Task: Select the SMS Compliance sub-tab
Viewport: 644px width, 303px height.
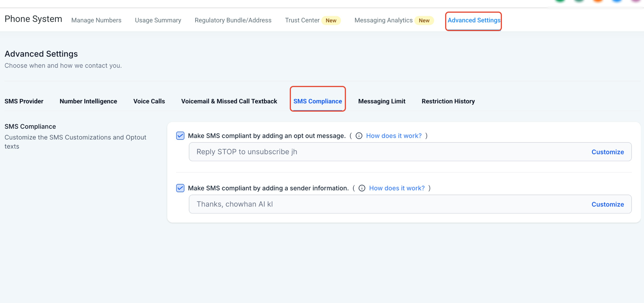Action: click(x=318, y=101)
